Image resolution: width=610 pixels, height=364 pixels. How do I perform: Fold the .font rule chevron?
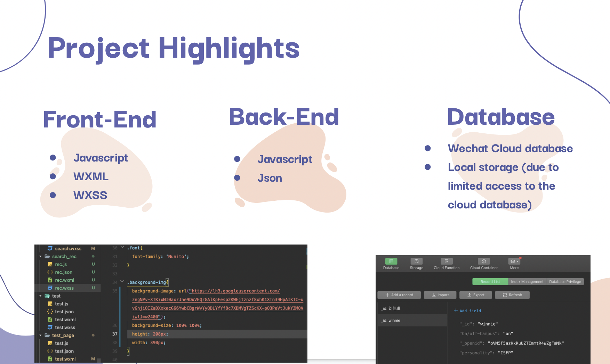pyautogui.click(x=122, y=247)
